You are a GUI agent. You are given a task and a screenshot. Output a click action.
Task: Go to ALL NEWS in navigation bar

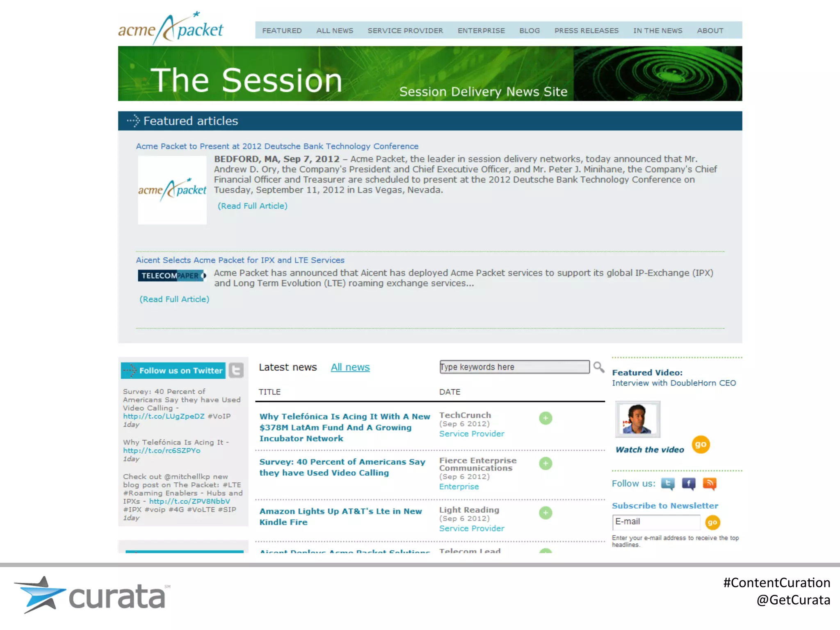[x=335, y=31]
